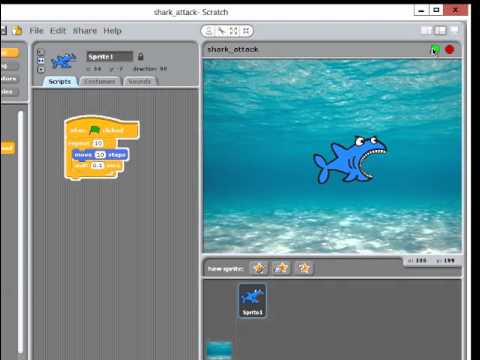Click the share-project icon beside File menu

[x=17, y=30]
